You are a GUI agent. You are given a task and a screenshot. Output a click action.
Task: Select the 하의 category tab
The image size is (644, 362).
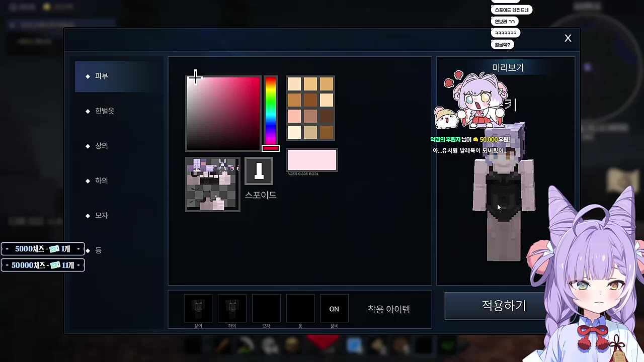coord(102,180)
